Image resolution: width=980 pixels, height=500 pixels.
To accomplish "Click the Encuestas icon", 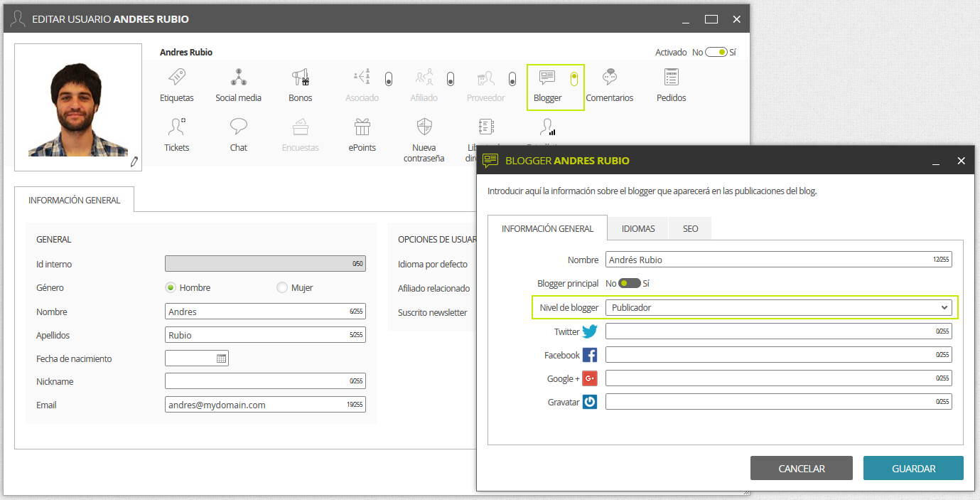I will coord(300,127).
